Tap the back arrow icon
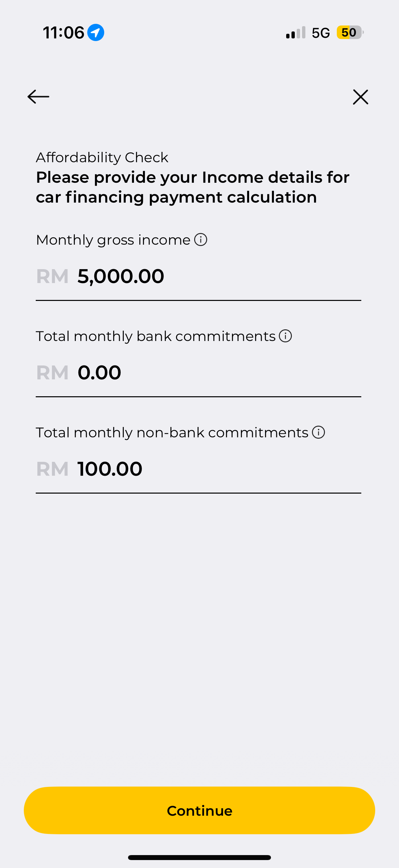The image size is (399, 868). point(38,97)
